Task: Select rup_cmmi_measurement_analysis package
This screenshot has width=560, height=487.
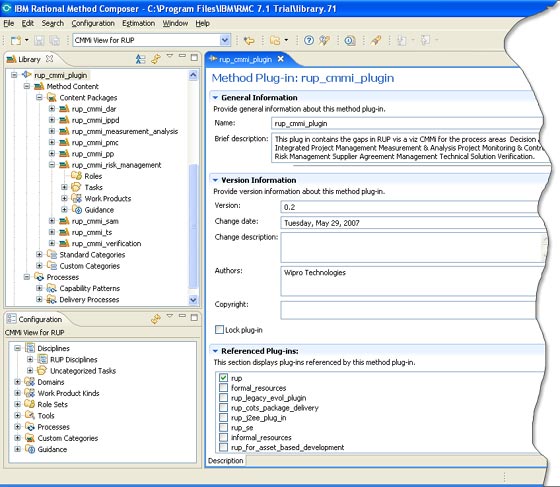Action: point(125,131)
